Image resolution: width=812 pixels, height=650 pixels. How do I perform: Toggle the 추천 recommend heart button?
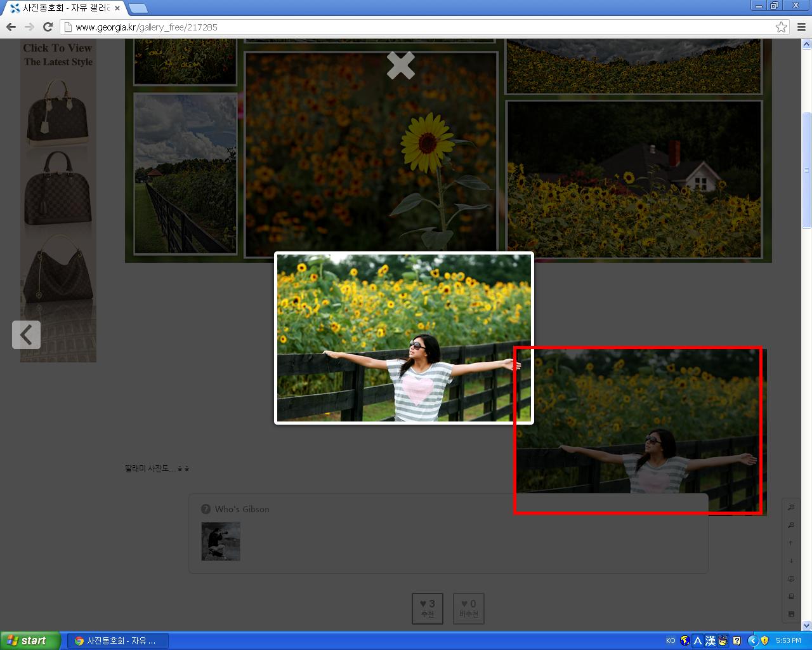coord(428,608)
